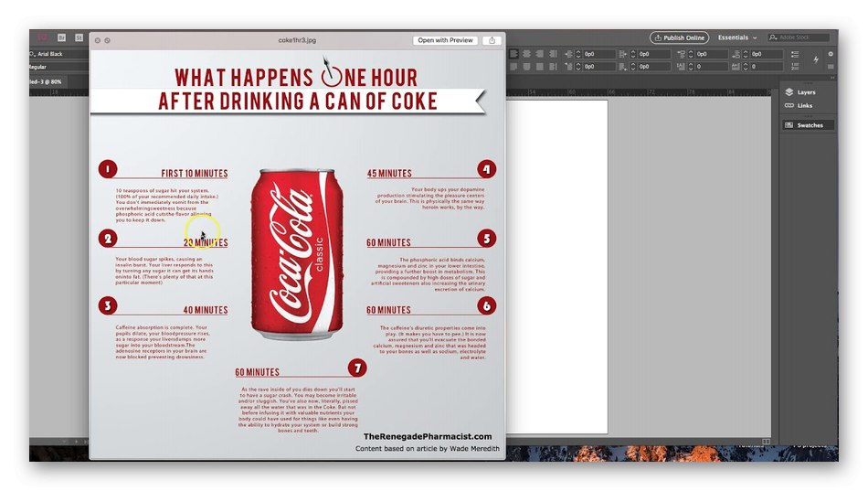The image size is (868, 491).
Task: Click the Left Indent 0p0 field
Action: pyautogui.click(x=599, y=54)
